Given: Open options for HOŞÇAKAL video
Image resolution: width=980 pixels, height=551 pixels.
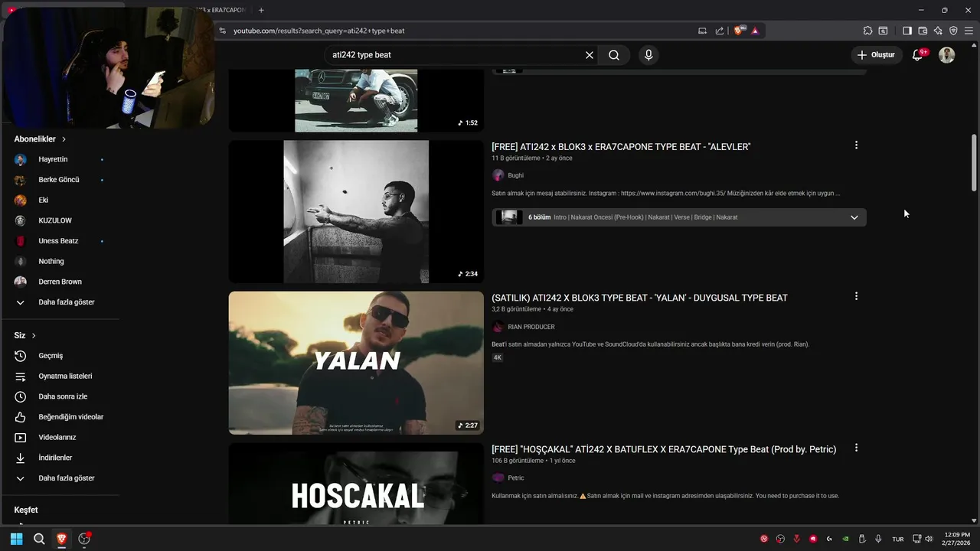Looking at the screenshot, I should (856, 448).
